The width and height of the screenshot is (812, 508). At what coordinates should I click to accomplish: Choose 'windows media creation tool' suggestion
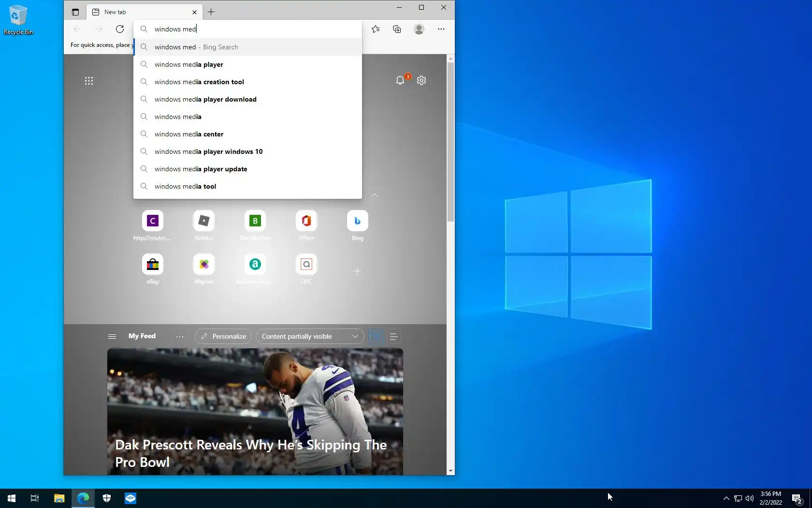[x=247, y=82]
